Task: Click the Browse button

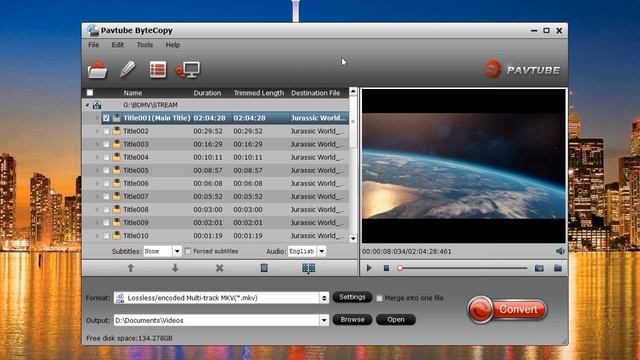Action: point(352,320)
